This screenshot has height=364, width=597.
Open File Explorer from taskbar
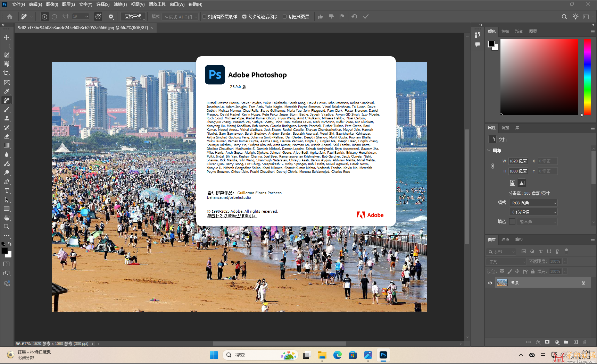pos(322,355)
